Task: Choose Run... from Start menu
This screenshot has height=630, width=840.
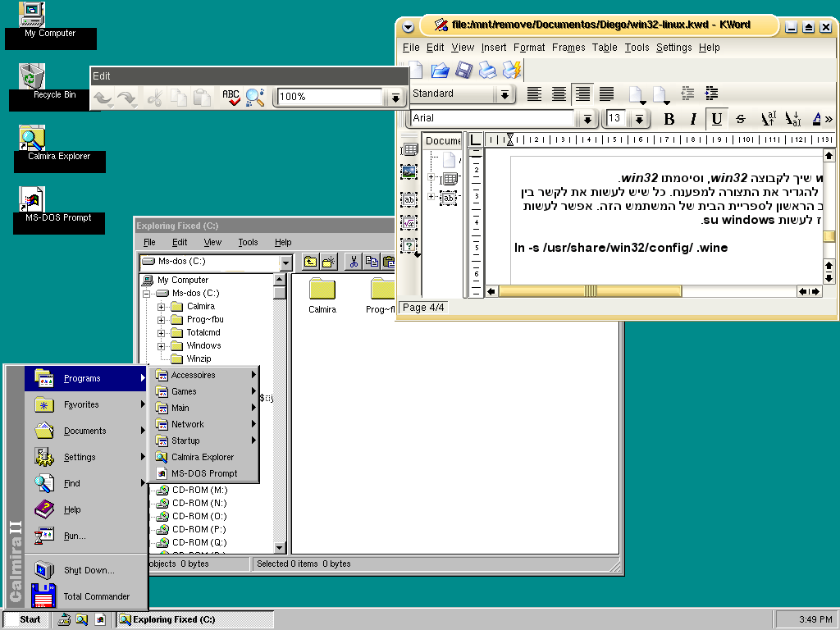Action: click(x=85, y=536)
